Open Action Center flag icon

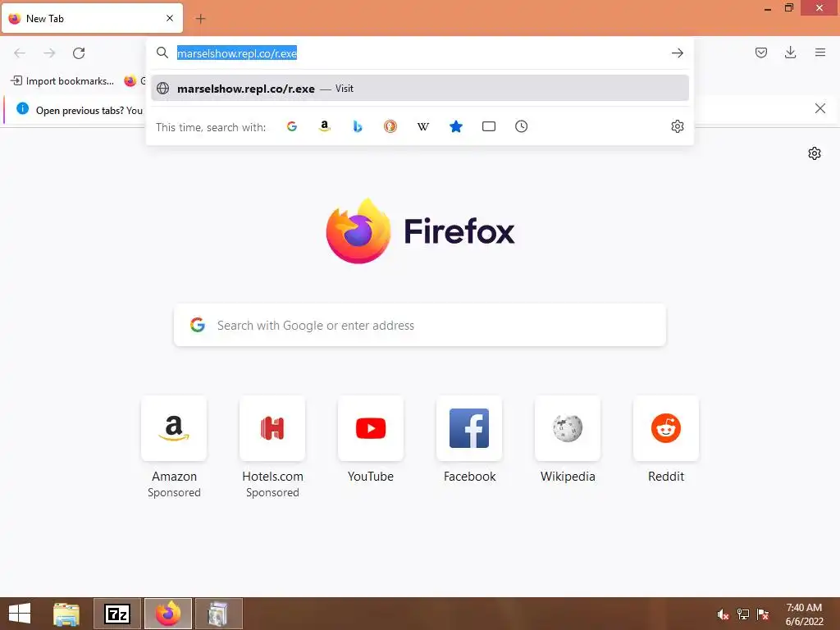tap(763, 614)
